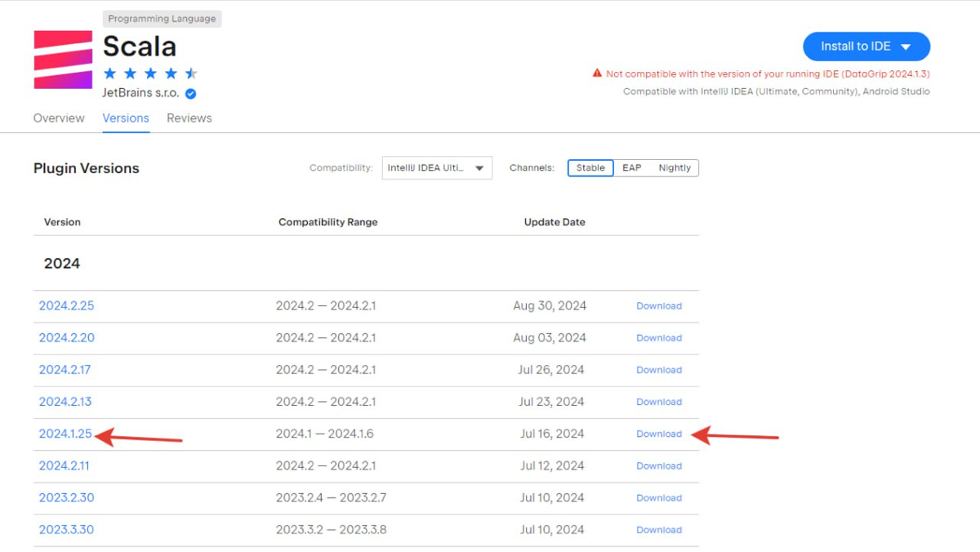Switch channel to EAP
Screen dimensions: 980x552
point(631,168)
